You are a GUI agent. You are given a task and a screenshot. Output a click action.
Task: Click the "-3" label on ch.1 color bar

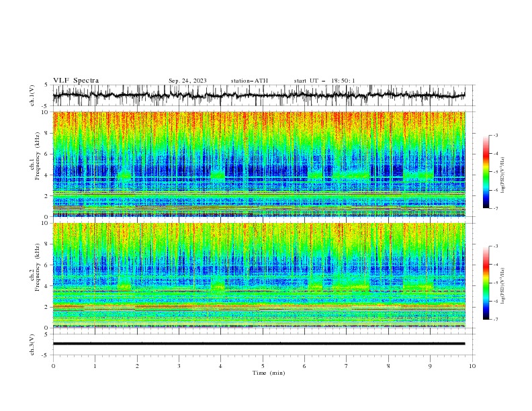(x=496, y=135)
